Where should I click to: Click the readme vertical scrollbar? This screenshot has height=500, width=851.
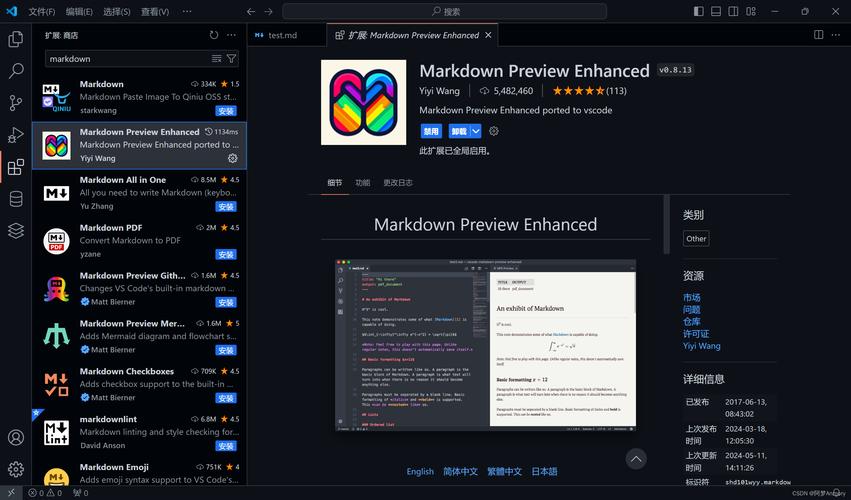(x=666, y=224)
